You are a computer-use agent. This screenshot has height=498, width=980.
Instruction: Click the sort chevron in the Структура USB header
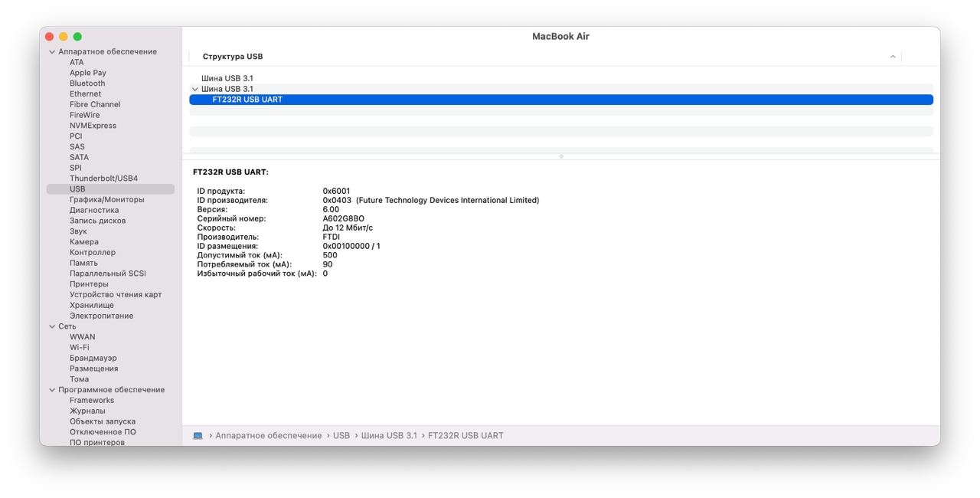(893, 57)
